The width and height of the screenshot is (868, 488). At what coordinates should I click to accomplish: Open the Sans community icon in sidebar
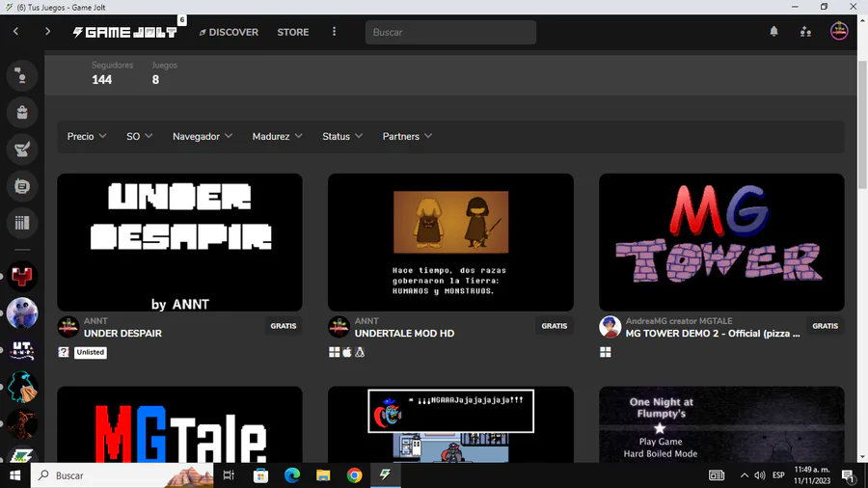(22, 313)
